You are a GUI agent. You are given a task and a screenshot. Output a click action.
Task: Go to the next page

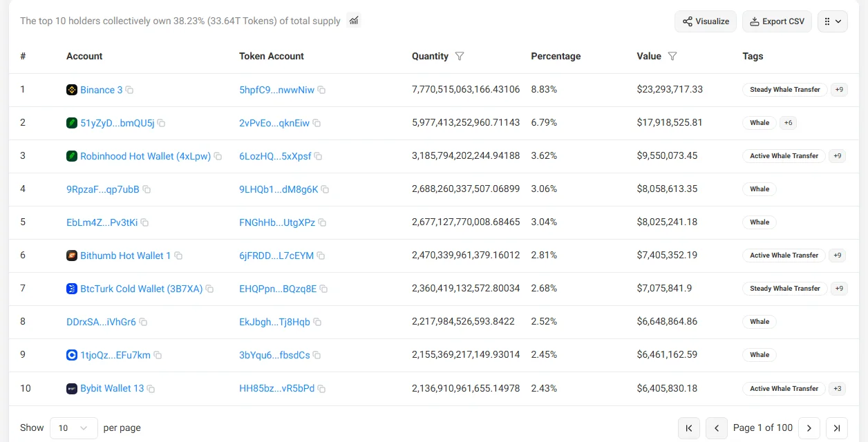tap(809, 428)
